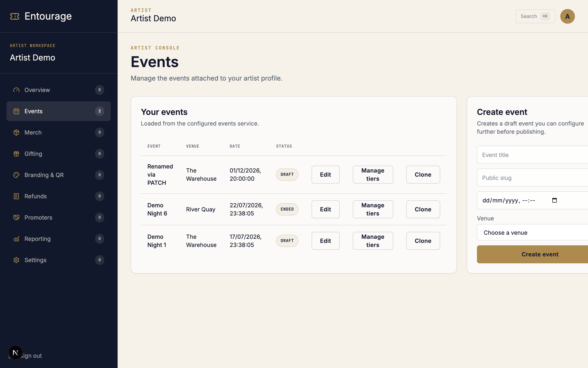
Task: Click the Branding & QR palette icon
Action: tap(16, 175)
